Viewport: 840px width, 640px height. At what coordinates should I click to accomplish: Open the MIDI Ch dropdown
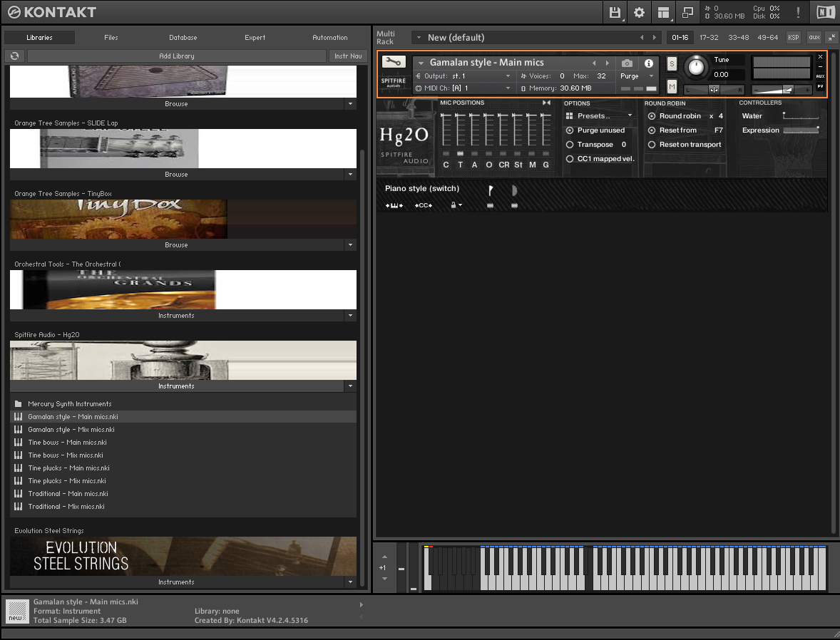click(463, 88)
